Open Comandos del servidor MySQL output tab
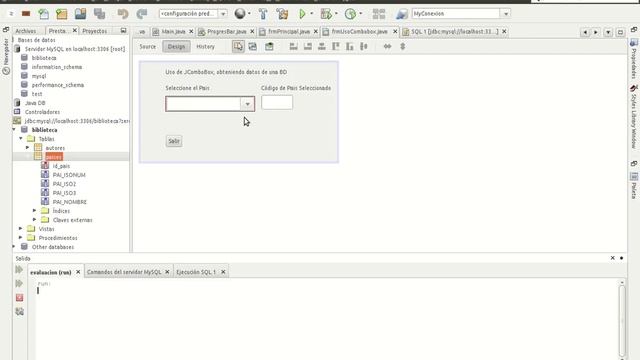Screen dimensions: 640x360 click(124, 272)
